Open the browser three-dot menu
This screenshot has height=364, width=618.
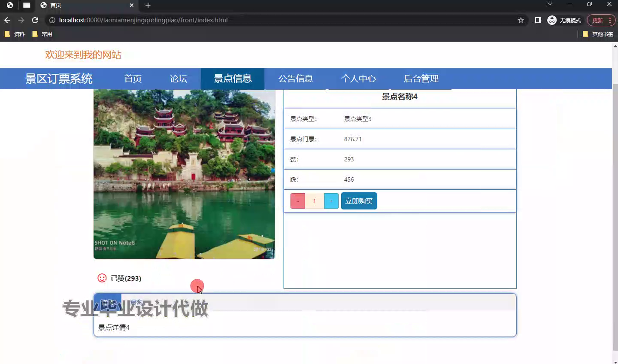pos(610,20)
